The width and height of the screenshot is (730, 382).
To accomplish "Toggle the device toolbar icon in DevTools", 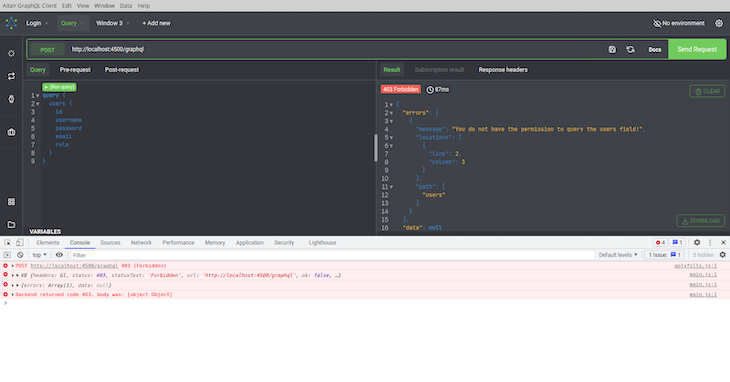I will pyautogui.click(x=20, y=242).
